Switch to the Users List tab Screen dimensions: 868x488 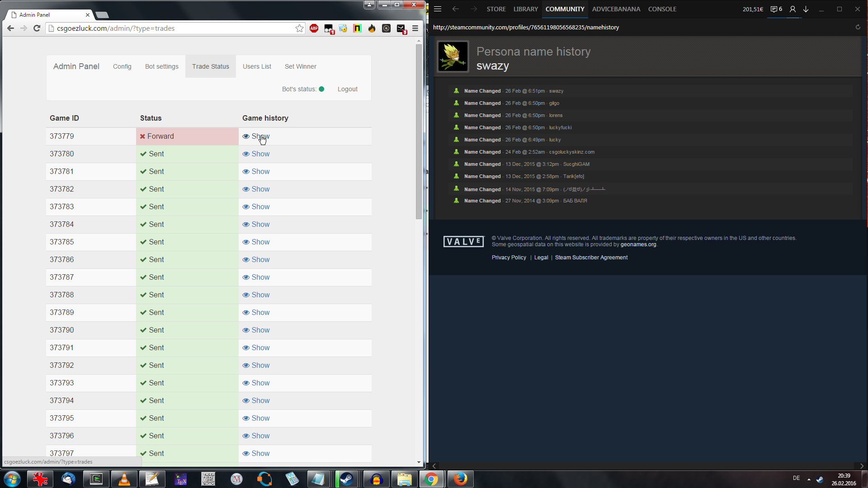[257, 66]
